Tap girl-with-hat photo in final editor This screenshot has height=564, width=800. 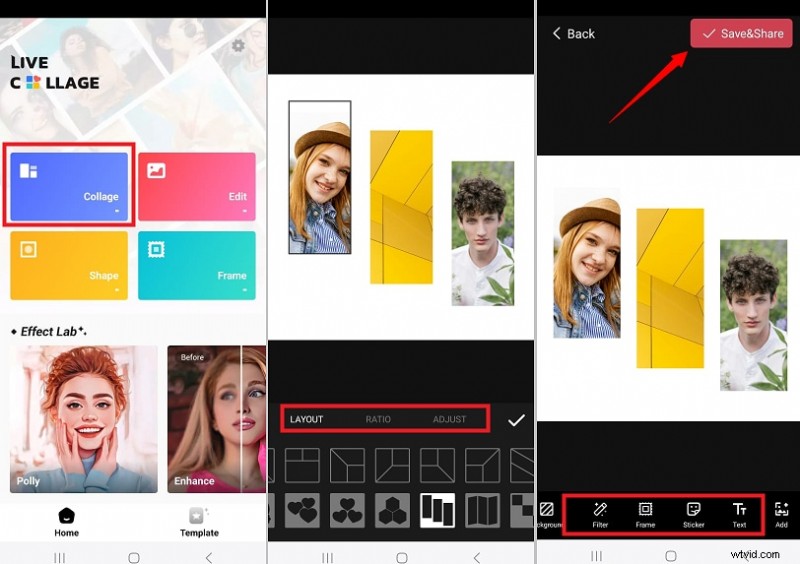click(x=587, y=263)
